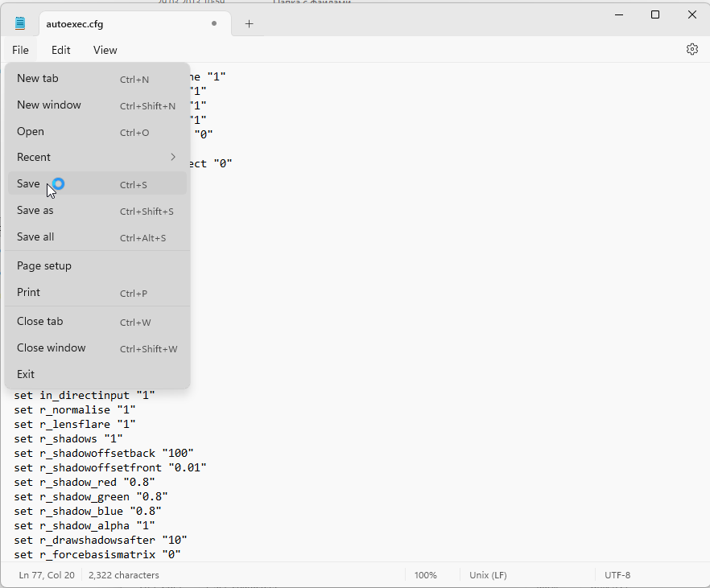Click line set r_shadow_blue "0.8"
Viewport: 710px width, 588px height.
[x=88, y=511]
